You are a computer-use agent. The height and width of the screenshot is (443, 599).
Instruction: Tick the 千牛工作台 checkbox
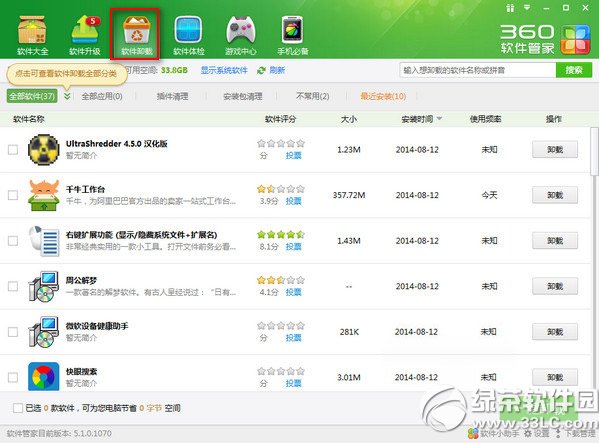pyautogui.click(x=13, y=195)
